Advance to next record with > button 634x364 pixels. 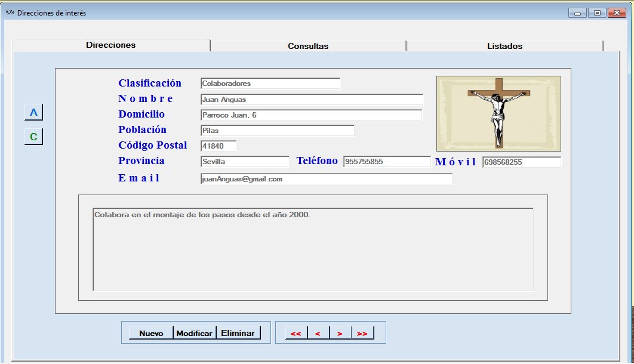pyautogui.click(x=340, y=334)
